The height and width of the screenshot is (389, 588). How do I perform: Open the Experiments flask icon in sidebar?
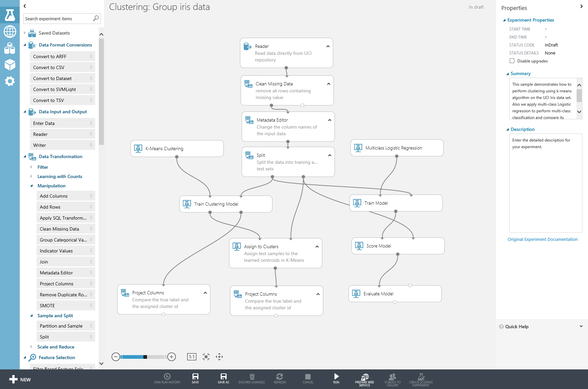tap(10, 15)
